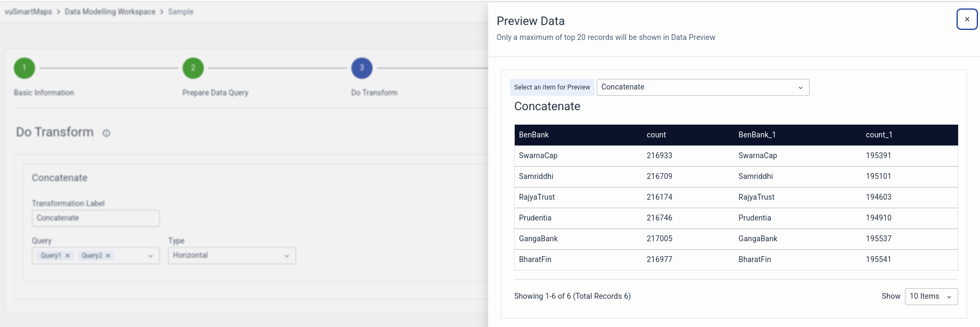Viewport: 980px width, 327px height.
Task: Open the preview item Concatenate dropdown
Action: coord(703,87)
